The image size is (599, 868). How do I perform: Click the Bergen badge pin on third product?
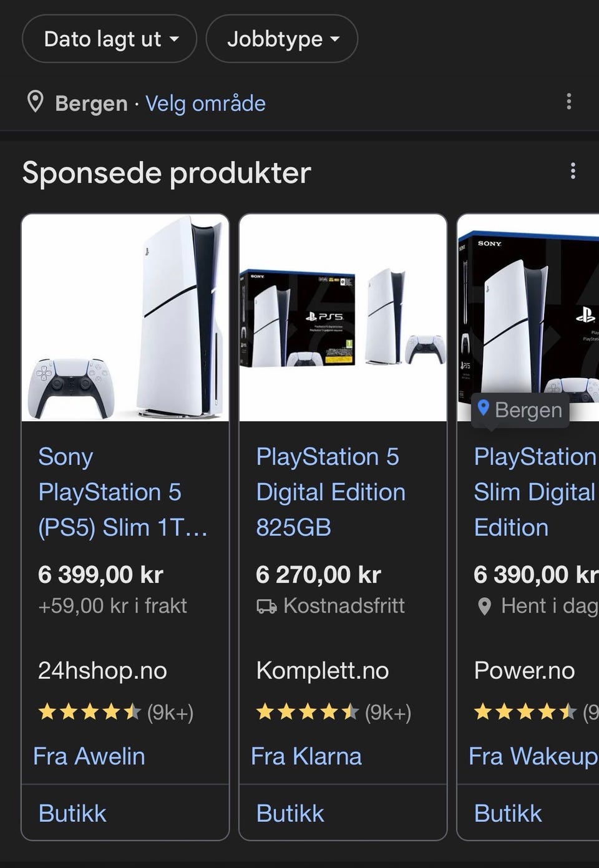click(483, 409)
